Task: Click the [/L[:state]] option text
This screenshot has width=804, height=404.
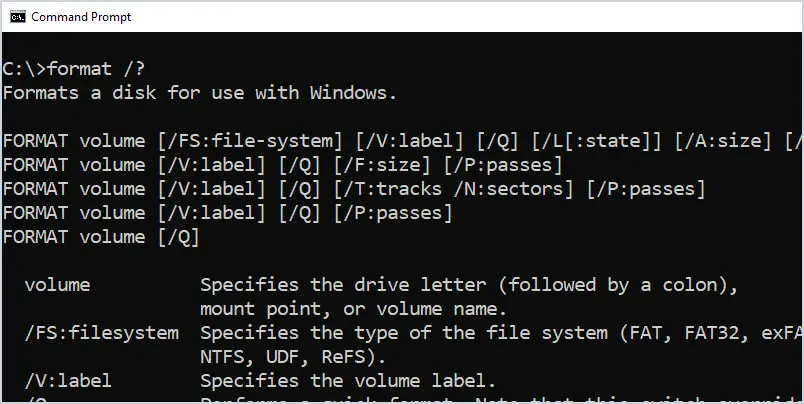Action: point(597,141)
